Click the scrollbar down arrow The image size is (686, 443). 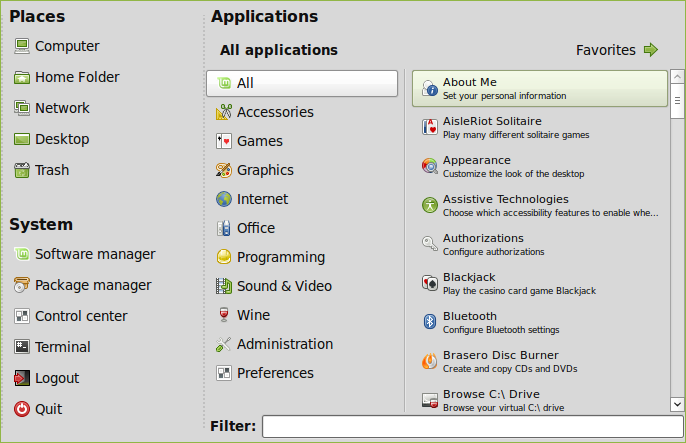pyautogui.click(x=677, y=404)
